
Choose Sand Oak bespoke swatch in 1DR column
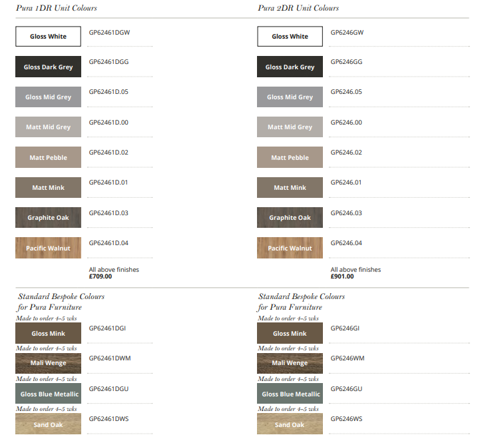pos(48,424)
